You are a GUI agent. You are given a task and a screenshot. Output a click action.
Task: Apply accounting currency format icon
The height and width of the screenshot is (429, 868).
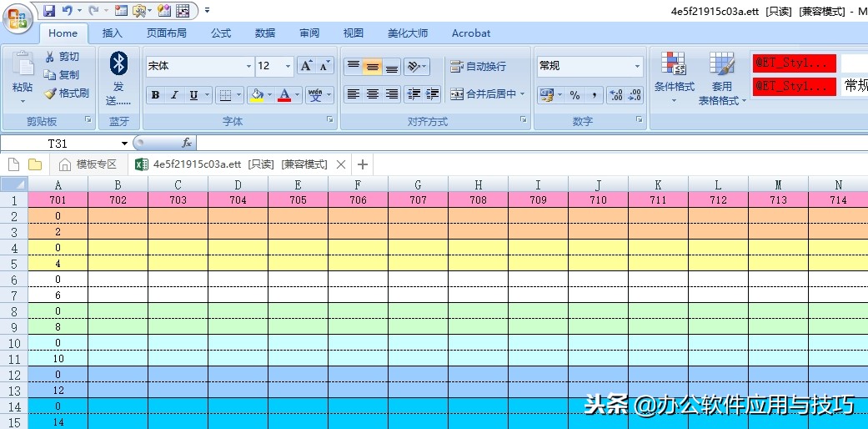click(x=547, y=95)
